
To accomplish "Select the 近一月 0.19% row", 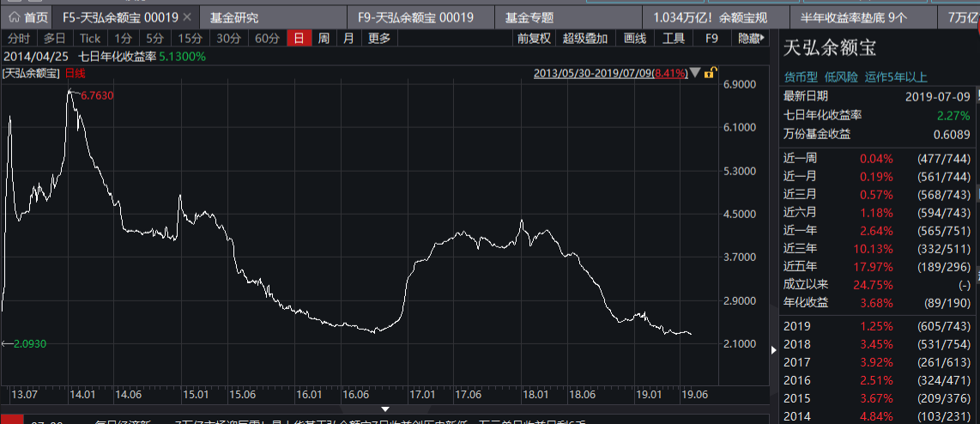I will point(877,176).
